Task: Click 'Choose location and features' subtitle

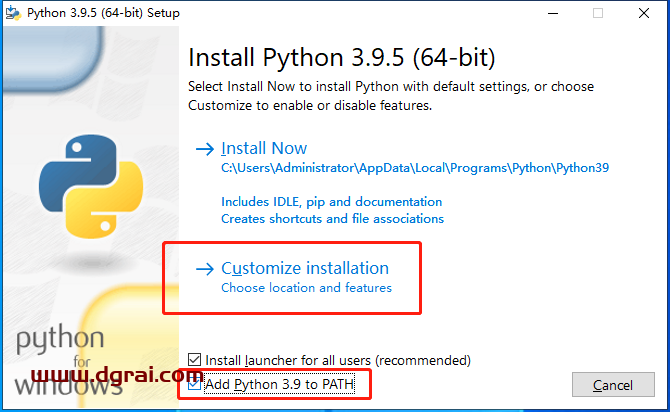Action: [306, 288]
